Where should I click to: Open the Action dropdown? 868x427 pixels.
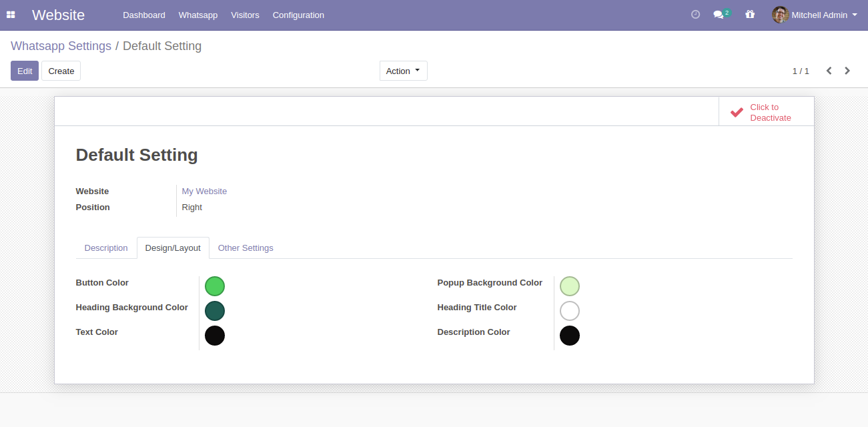[403, 71]
